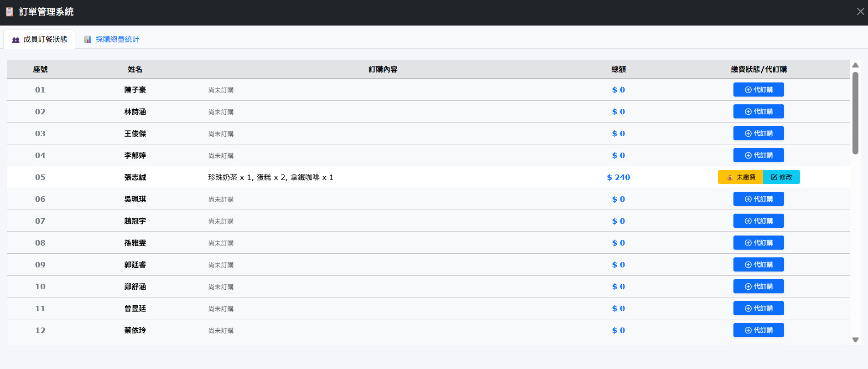This screenshot has height=369, width=868.
Task: Click the vertical scrollbar thumb
Action: (x=855, y=113)
